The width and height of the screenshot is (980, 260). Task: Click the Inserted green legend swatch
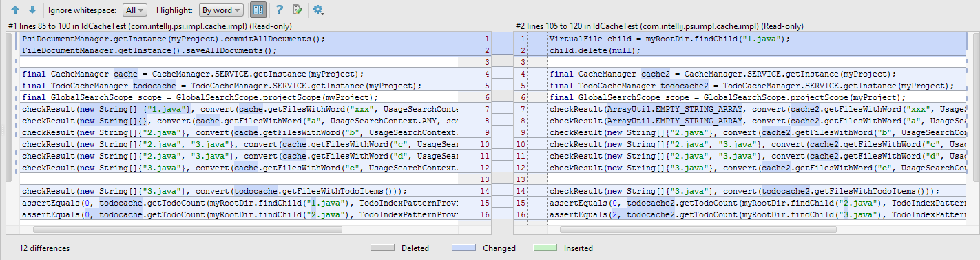coord(545,248)
